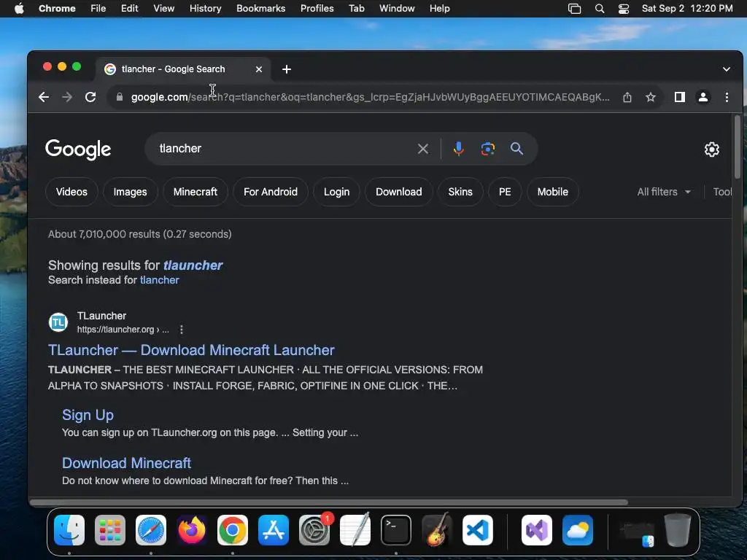Open Visual Studio from the Dock
747x560 pixels.
[537, 530]
